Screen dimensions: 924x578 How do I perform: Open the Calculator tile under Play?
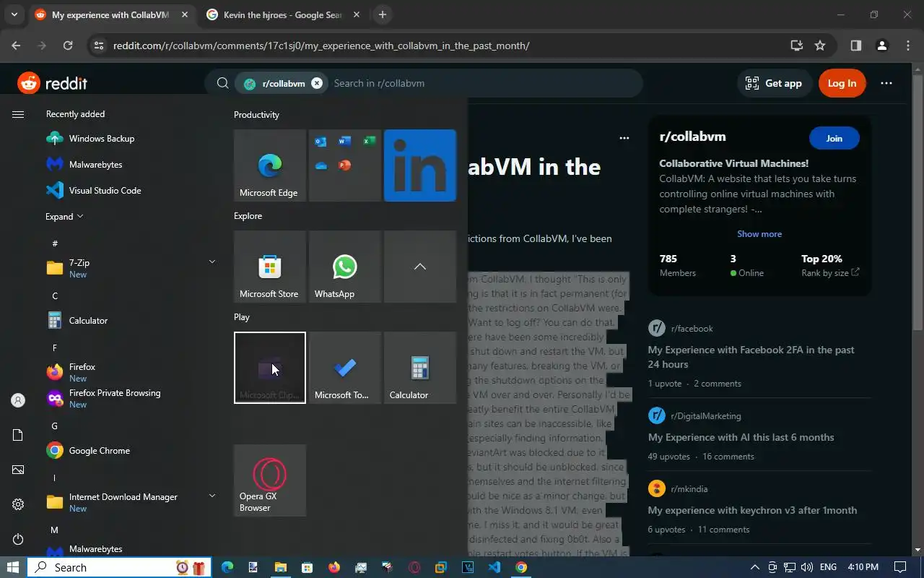tap(420, 368)
